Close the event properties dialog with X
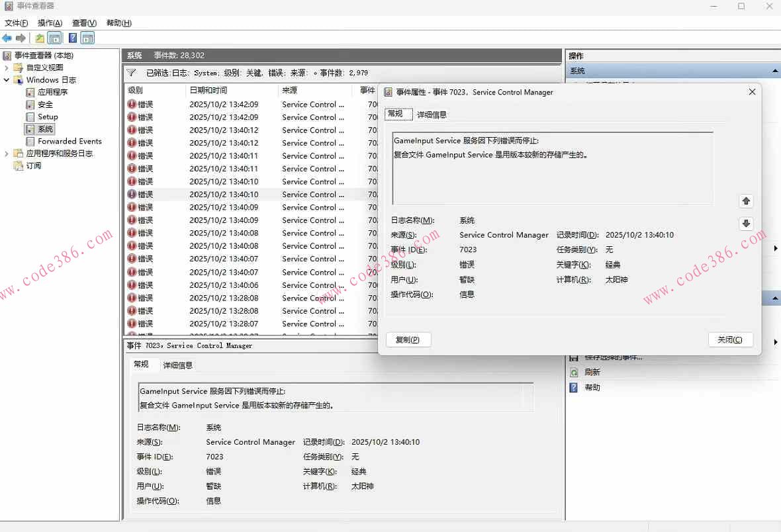The width and height of the screenshot is (781, 532). pos(752,92)
